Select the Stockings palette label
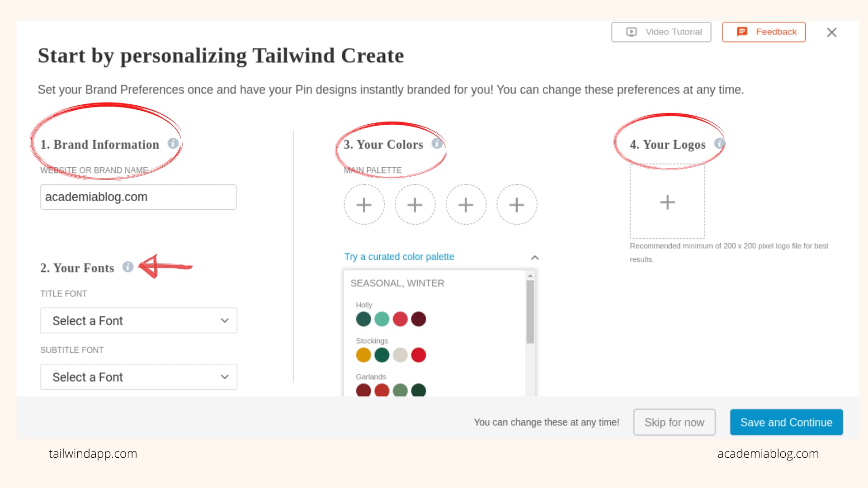 (x=372, y=341)
